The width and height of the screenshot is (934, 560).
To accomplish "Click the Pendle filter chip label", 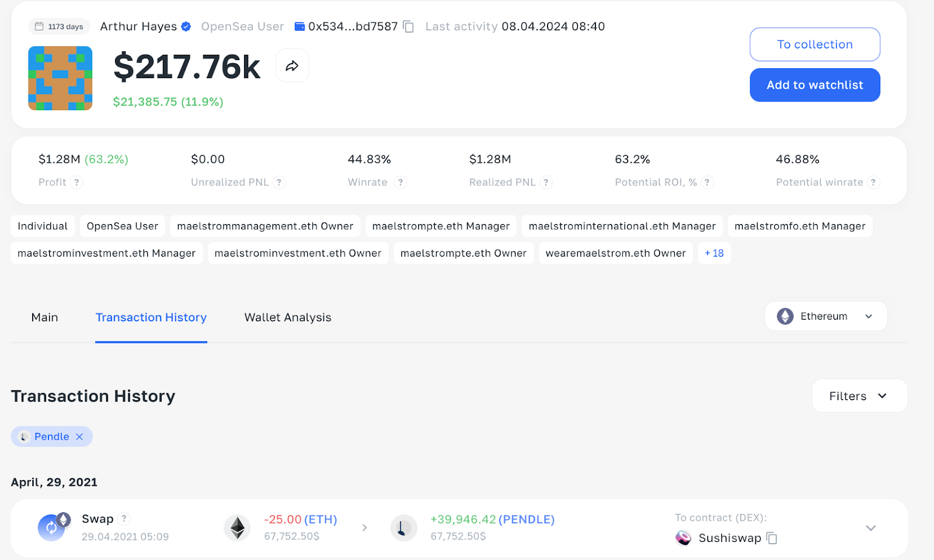I will [51, 437].
